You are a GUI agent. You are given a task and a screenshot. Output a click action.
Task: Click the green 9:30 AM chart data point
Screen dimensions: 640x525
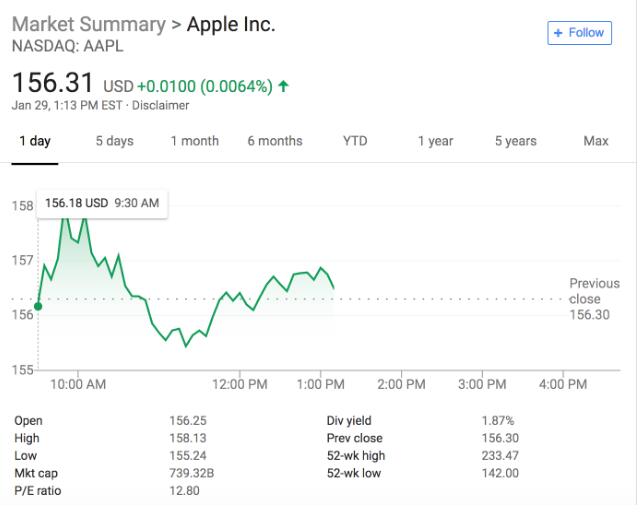coord(38,306)
